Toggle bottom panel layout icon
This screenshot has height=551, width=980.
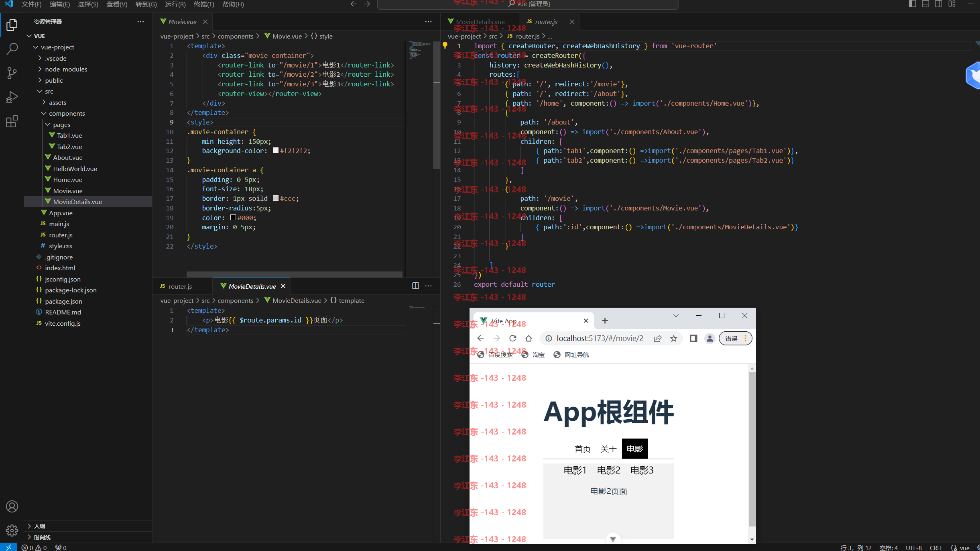[925, 4]
